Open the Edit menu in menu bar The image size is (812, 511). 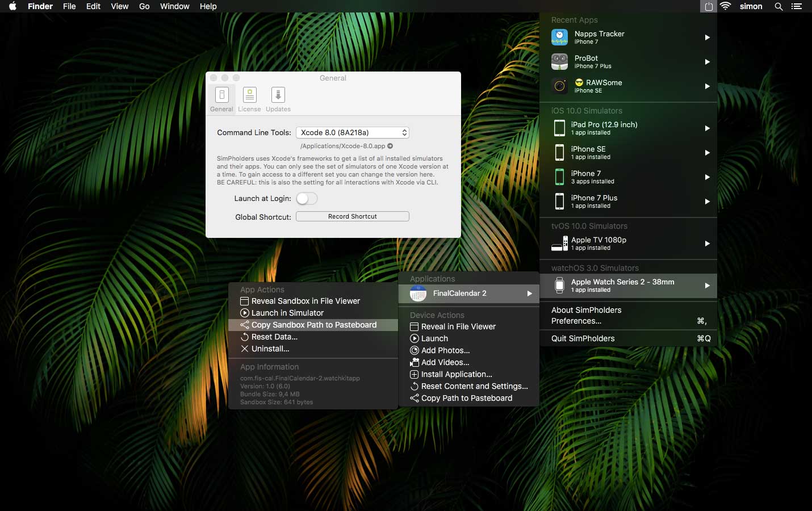(x=93, y=6)
